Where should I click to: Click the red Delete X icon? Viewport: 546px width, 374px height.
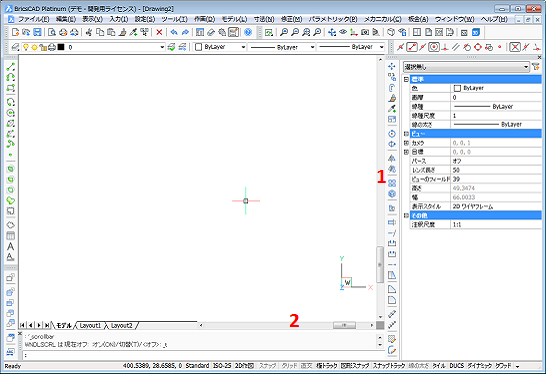coord(159,32)
